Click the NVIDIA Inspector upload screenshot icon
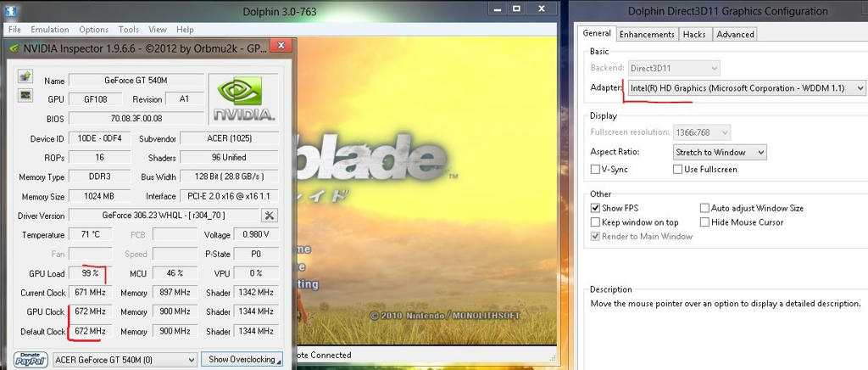The height and width of the screenshot is (370, 868). pos(25,76)
